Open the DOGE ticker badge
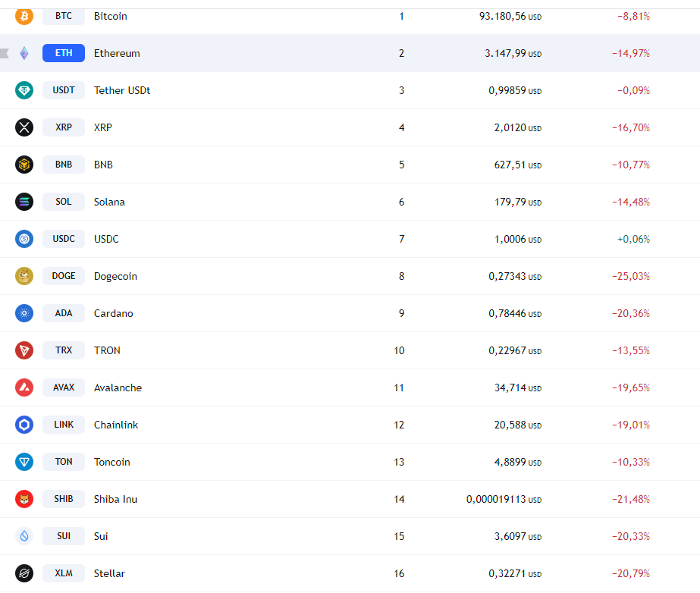The width and height of the screenshot is (700, 593). tap(64, 276)
